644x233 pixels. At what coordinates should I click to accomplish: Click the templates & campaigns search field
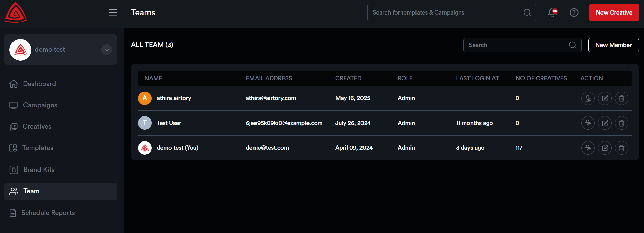(x=446, y=12)
